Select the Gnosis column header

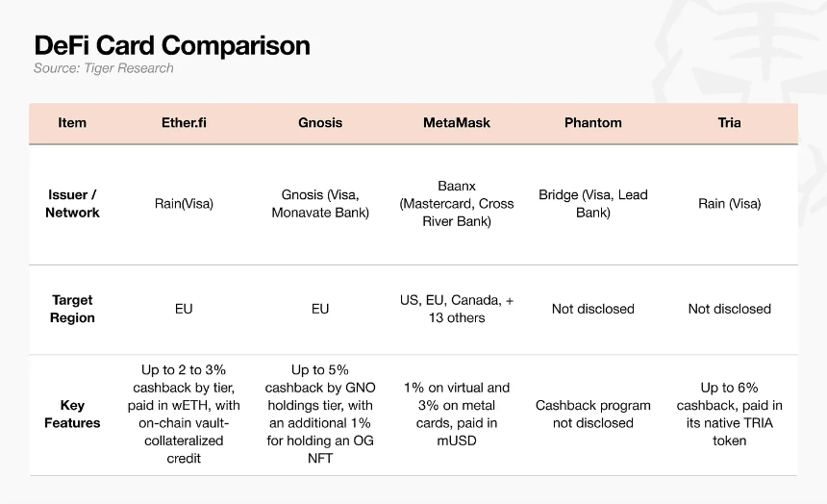click(320, 122)
